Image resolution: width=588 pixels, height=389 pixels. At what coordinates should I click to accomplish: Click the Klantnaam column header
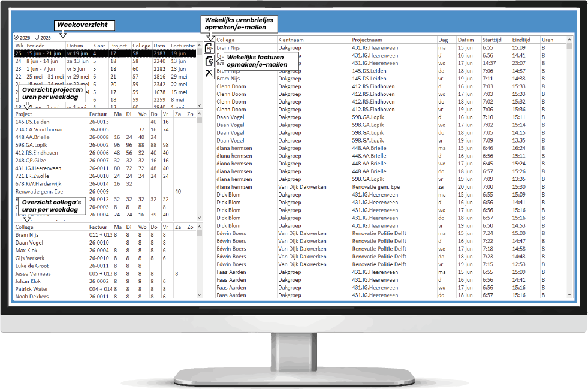(313, 40)
